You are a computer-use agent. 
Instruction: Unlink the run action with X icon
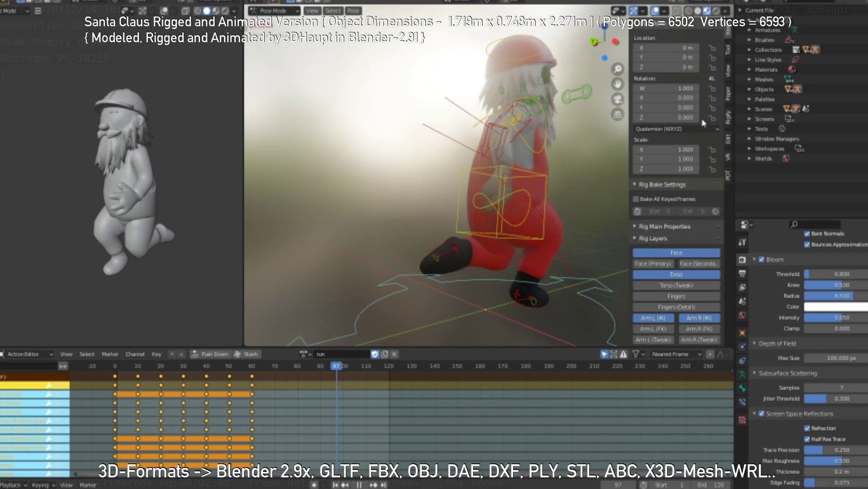(394, 354)
